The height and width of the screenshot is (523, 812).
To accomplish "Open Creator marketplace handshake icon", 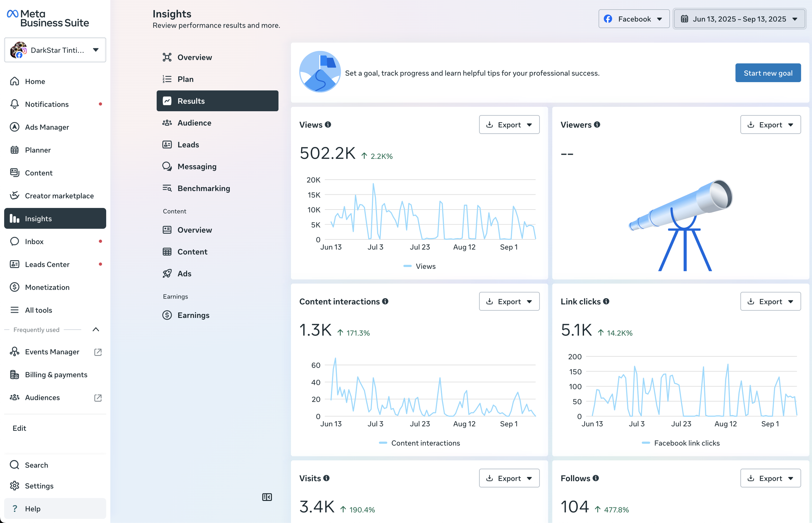I will click(x=14, y=196).
